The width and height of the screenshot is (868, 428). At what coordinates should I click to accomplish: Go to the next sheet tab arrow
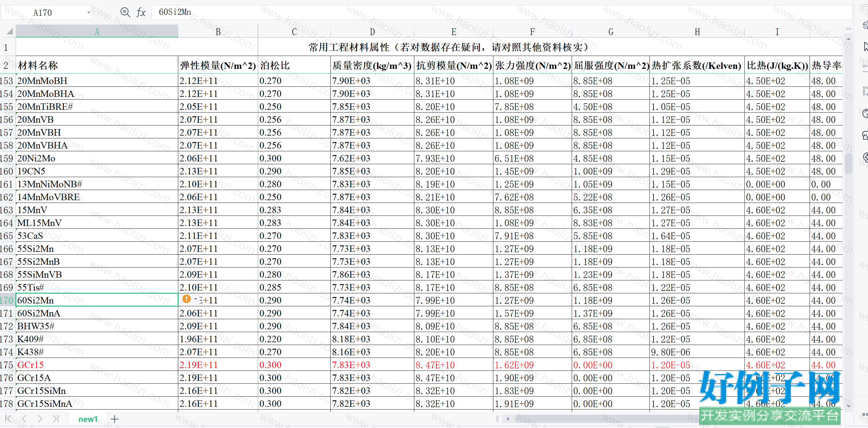tap(40, 419)
